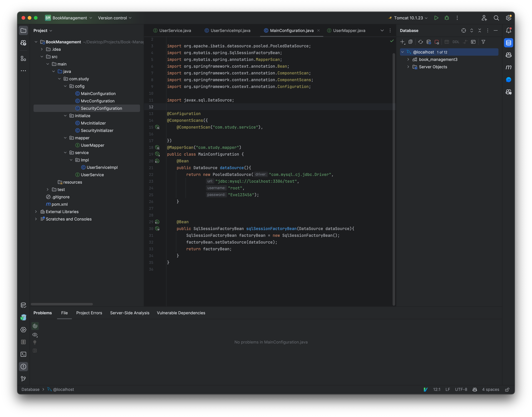The height and width of the screenshot is (417, 532).
Task: Click the 1 of 12 schemas link
Action: coord(442,52)
